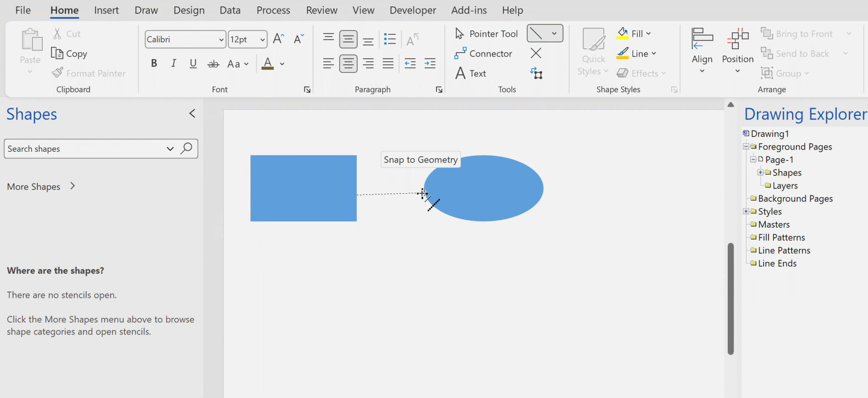Click the Copy button
Viewport: 868px width, 398px height.
point(69,54)
